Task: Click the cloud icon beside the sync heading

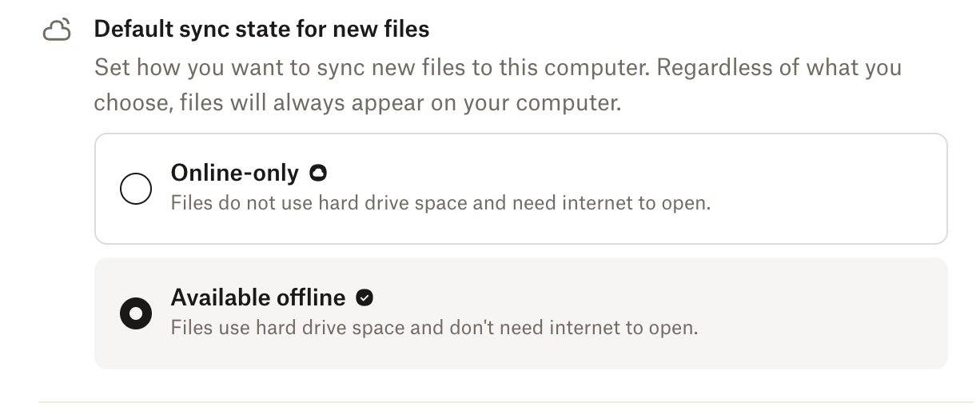Action: [x=56, y=31]
